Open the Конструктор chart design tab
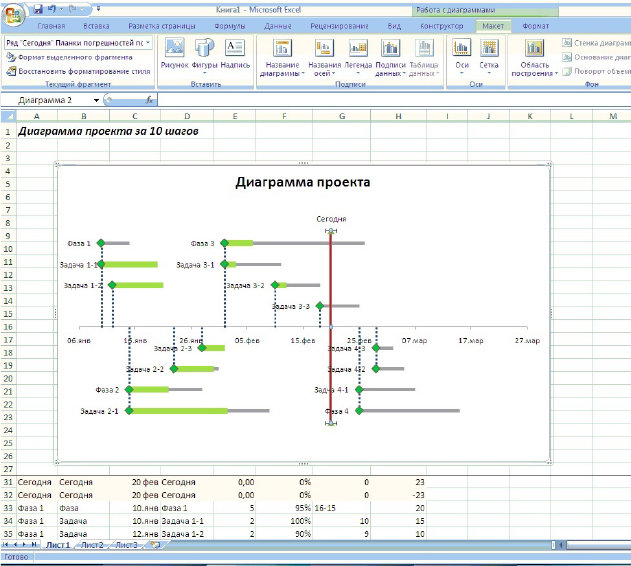Screen dimensions: 631x566 pos(441,25)
